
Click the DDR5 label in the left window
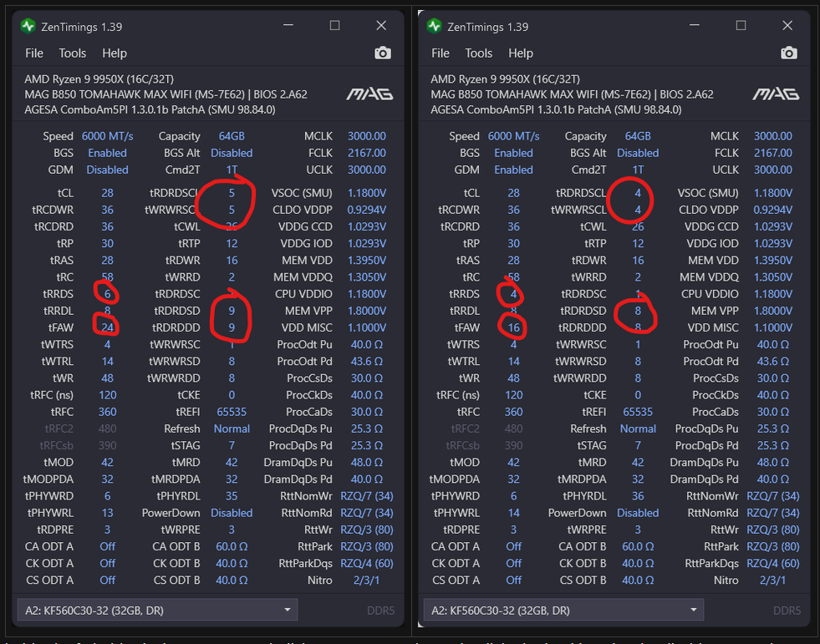coord(380,611)
